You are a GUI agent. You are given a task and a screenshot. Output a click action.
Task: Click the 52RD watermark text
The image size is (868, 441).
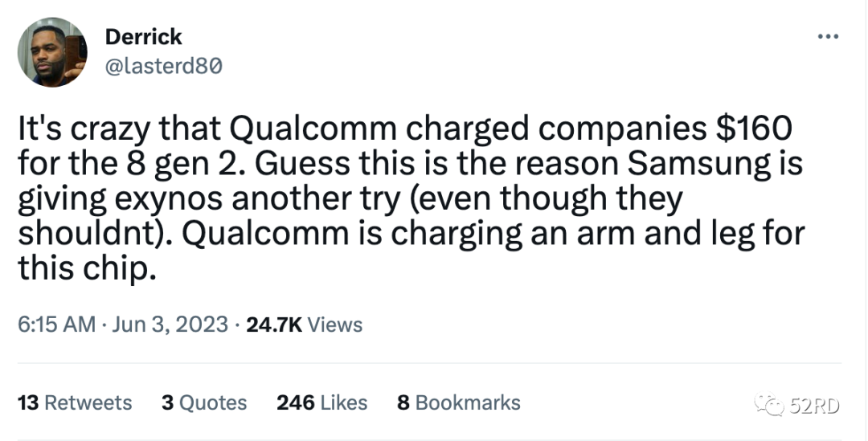pyautogui.click(x=814, y=406)
